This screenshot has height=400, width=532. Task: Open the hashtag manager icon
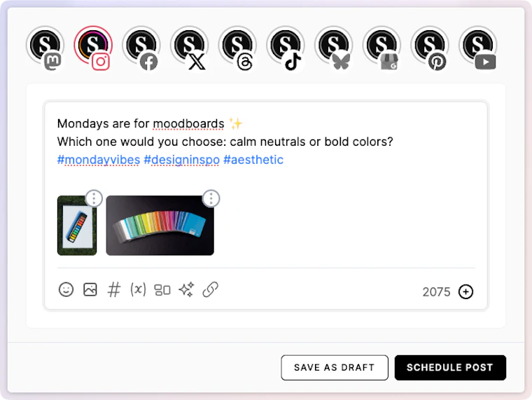pos(114,290)
